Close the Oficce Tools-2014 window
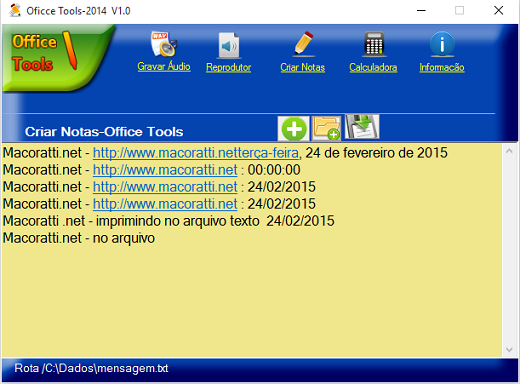The height and width of the screenshot is (384, 520). click(x=499, y=11)
